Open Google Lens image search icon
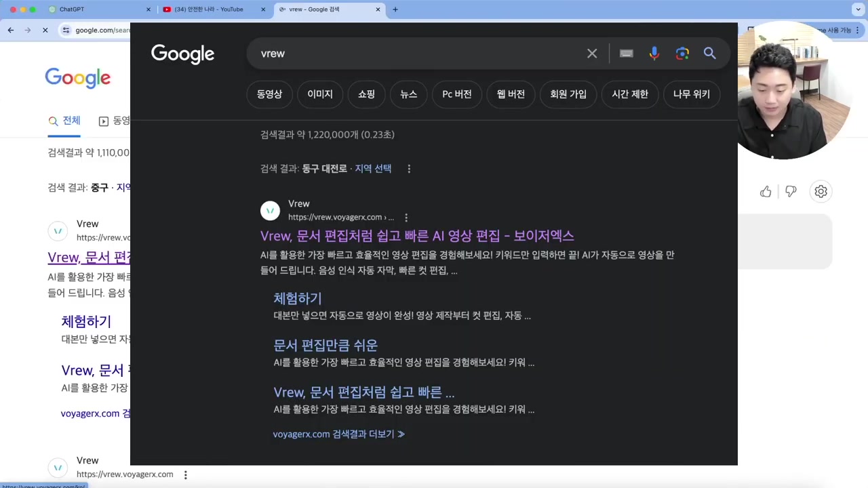Image resolution: width=868 pixels, height=488 pixels. coord(682,54)
